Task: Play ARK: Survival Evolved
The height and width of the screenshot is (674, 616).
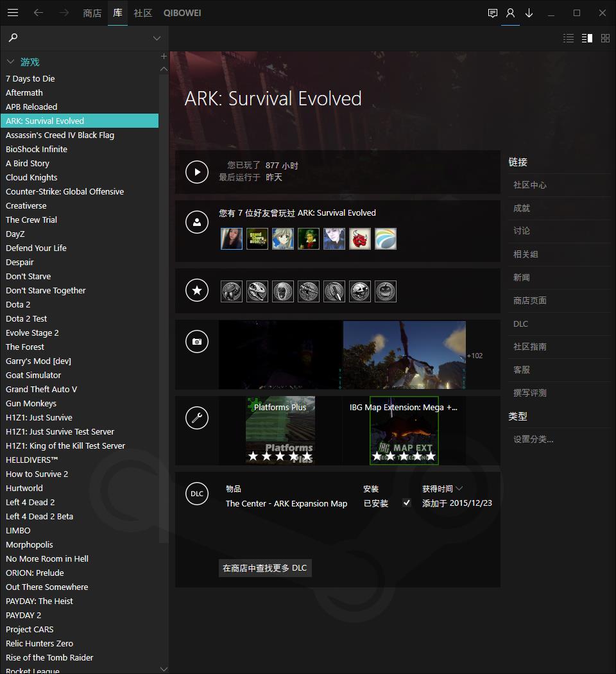Action: pyautogui.click(x=197, y=172)
